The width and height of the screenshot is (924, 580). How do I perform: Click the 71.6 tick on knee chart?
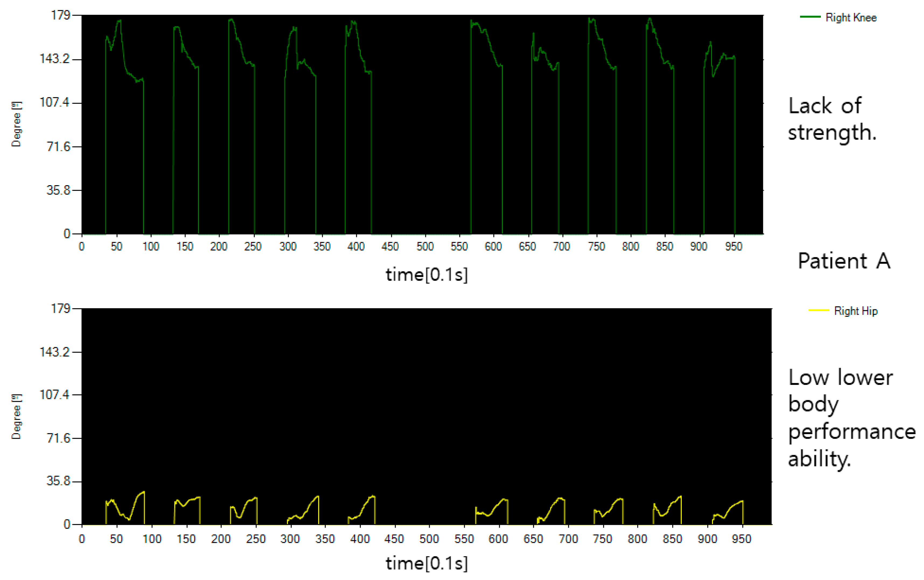pos(58,146)
